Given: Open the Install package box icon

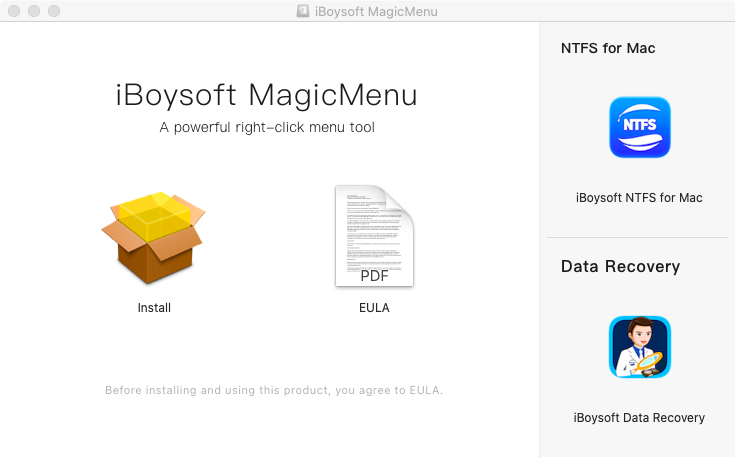Looking at the screenshot, I should [153, 238].
